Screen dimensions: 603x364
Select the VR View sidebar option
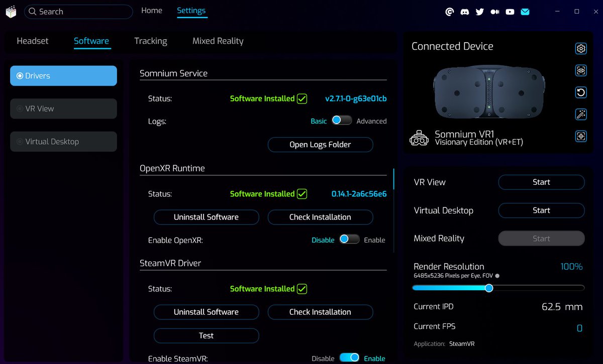tap(63, 108)
